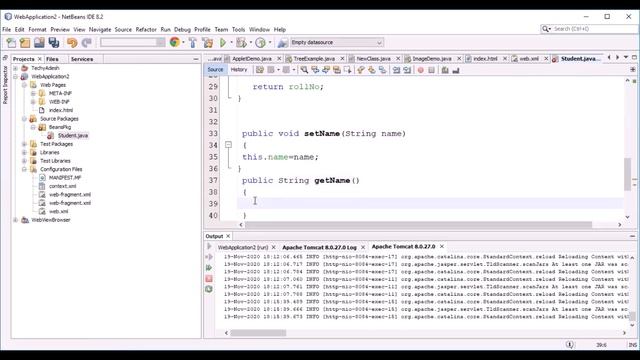The width and height of the screenshot is (640, 360).
Task: Click red Stop icon in Output sidebar
Action: pos(209,278)
